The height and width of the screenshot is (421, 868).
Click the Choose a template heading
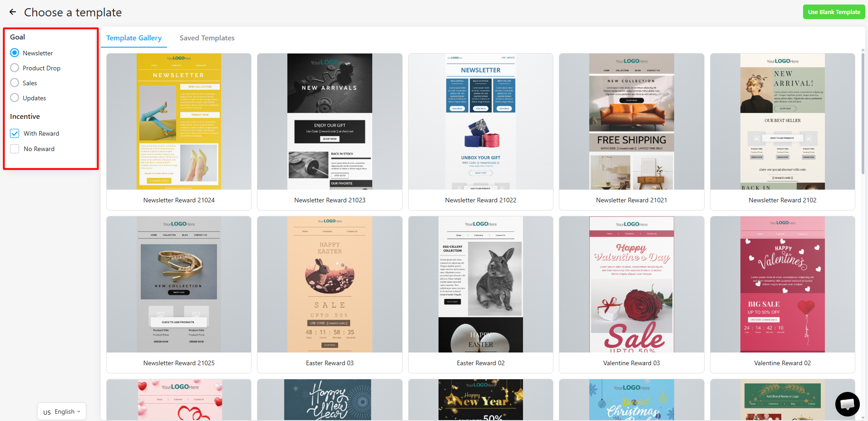click(73, 12)
